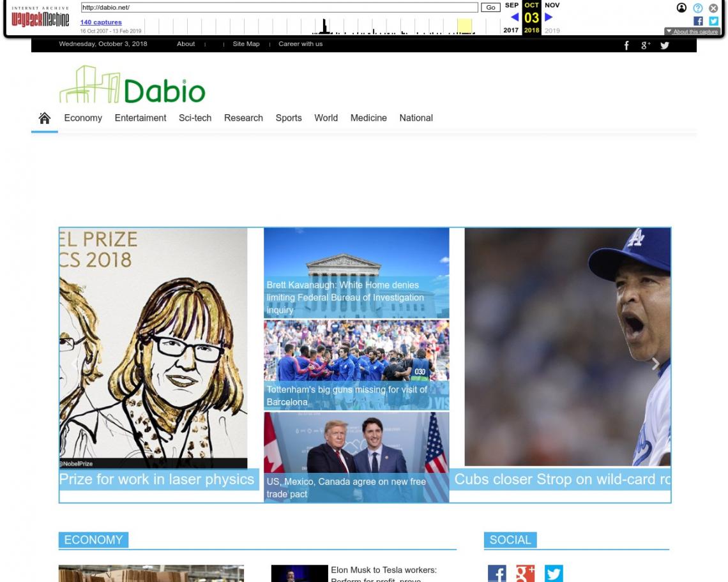Open Career with us link

click(x=300, y=43)
